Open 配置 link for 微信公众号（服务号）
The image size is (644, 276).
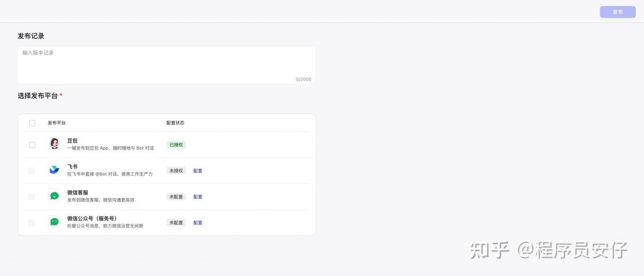(x=198, y=223)
